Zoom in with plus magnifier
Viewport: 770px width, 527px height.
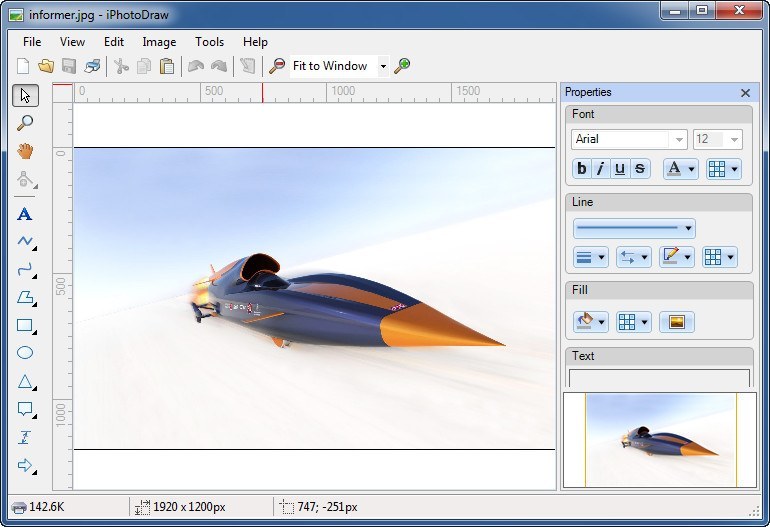402,66
